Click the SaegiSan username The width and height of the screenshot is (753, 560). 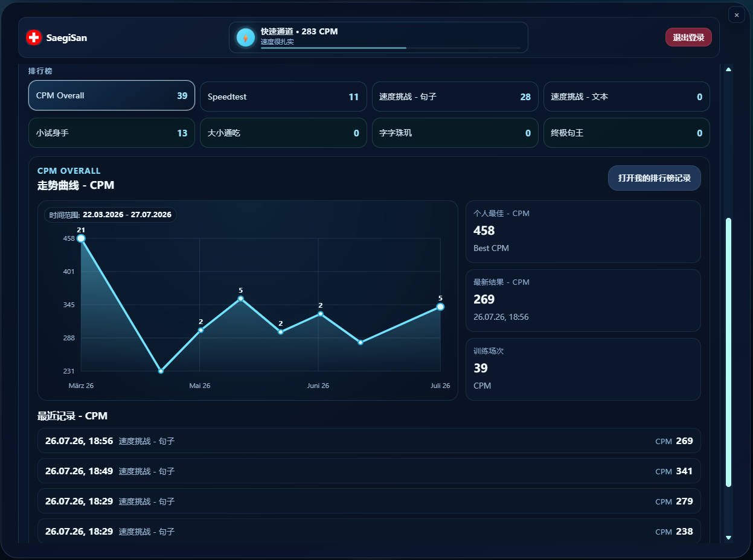(66, 37)
